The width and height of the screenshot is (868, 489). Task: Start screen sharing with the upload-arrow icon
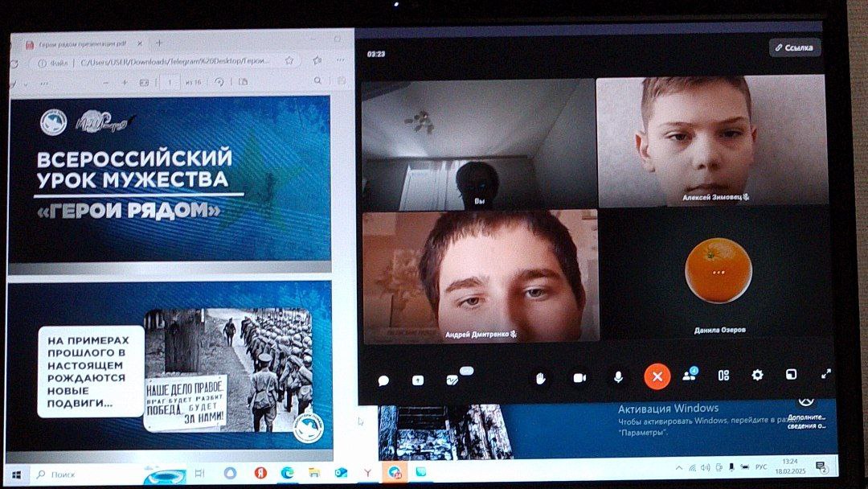pyautogui.click(x=418, y=380)
